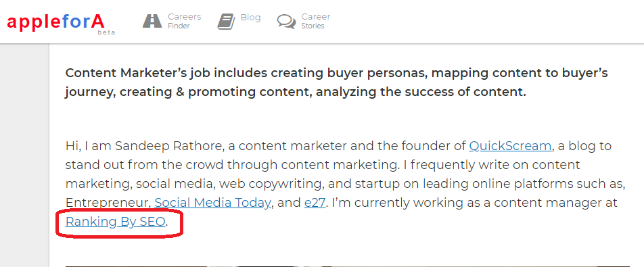Image resolution: width=644 pixels, height=267 pixels.
Task: Navigate to Career Stories text label
Action: coord(315,21)
